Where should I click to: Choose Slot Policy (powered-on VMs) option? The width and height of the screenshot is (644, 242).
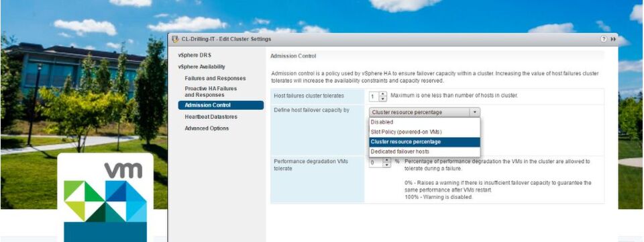(424, 132)
